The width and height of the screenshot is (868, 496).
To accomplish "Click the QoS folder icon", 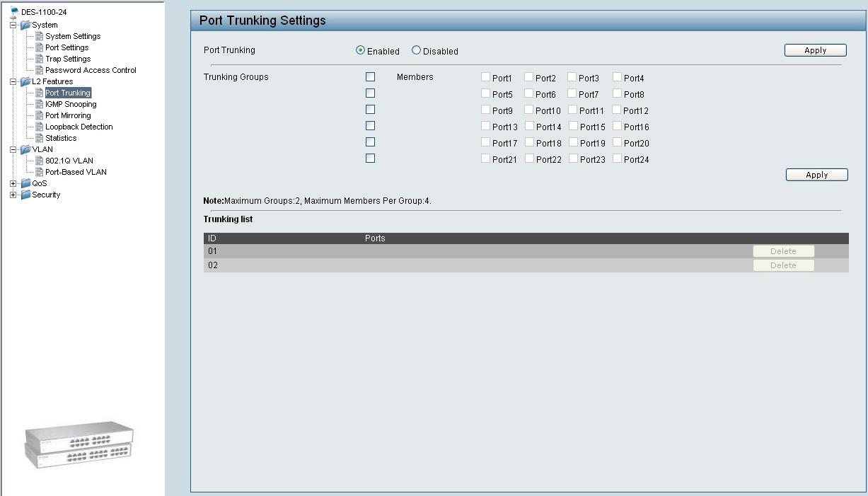I will (x=25, y=183).
